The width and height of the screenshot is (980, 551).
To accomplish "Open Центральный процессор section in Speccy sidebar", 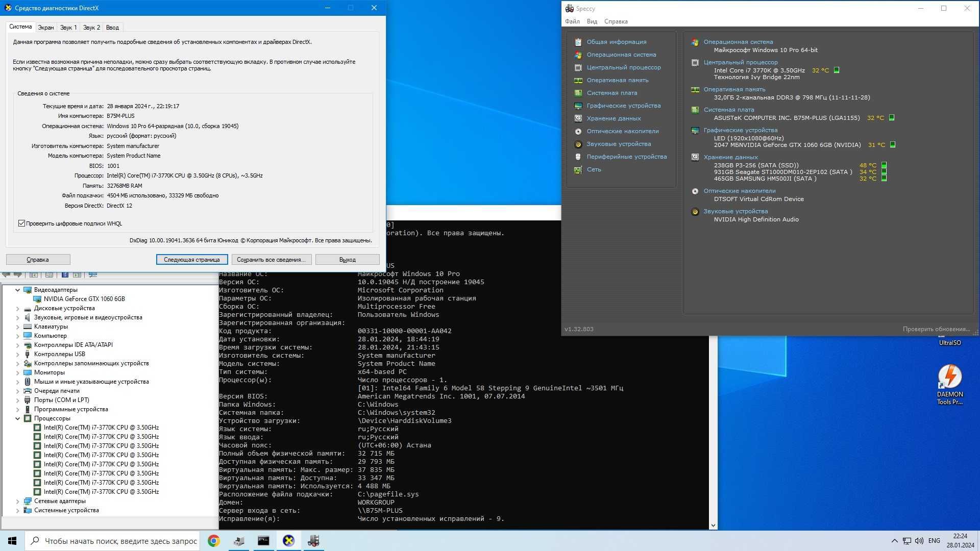I will click(623, 67).
